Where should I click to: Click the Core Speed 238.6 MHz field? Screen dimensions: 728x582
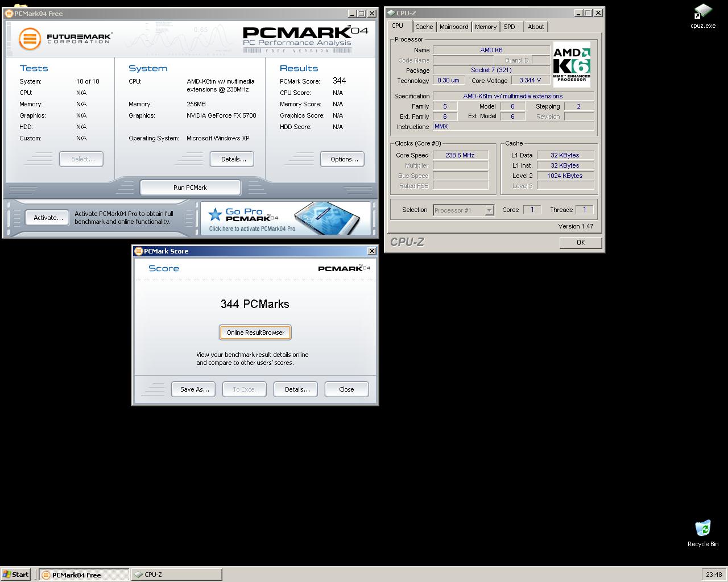(x=460, y=155)
